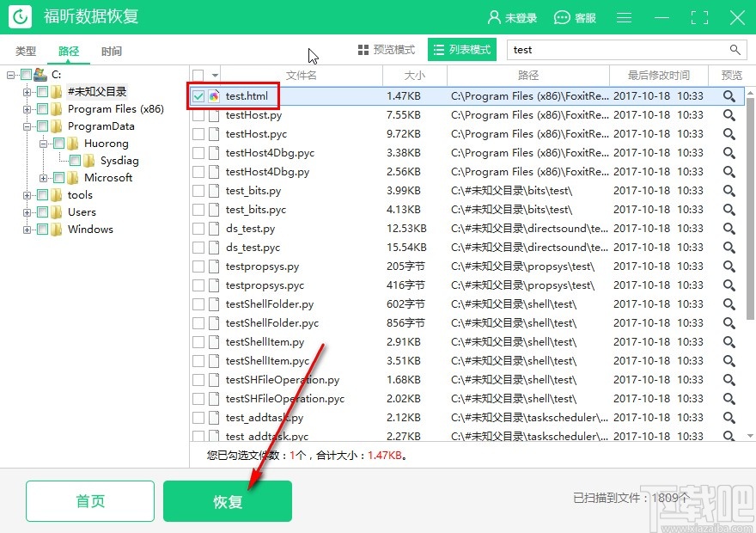Click the Foxit data recovery logo icon
This screenshot has width=756, height=533.
pyautogui.click(x=21, y=17)
